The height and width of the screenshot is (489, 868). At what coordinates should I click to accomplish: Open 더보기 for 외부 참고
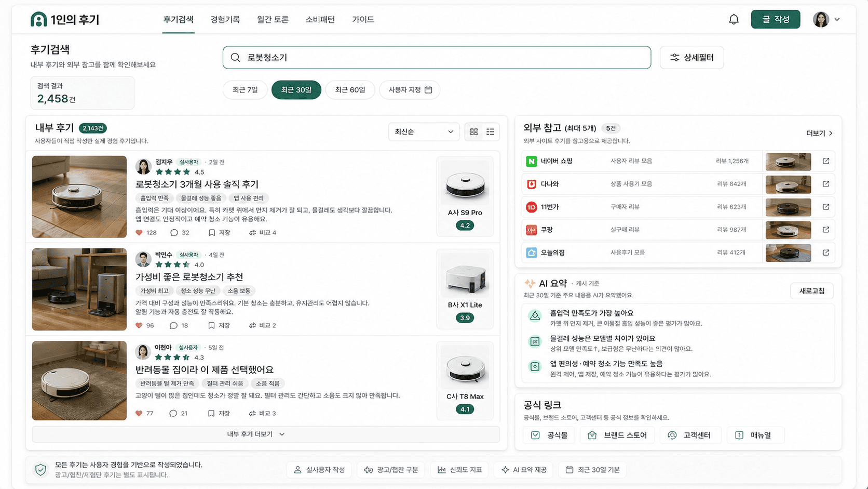(819, 134)
